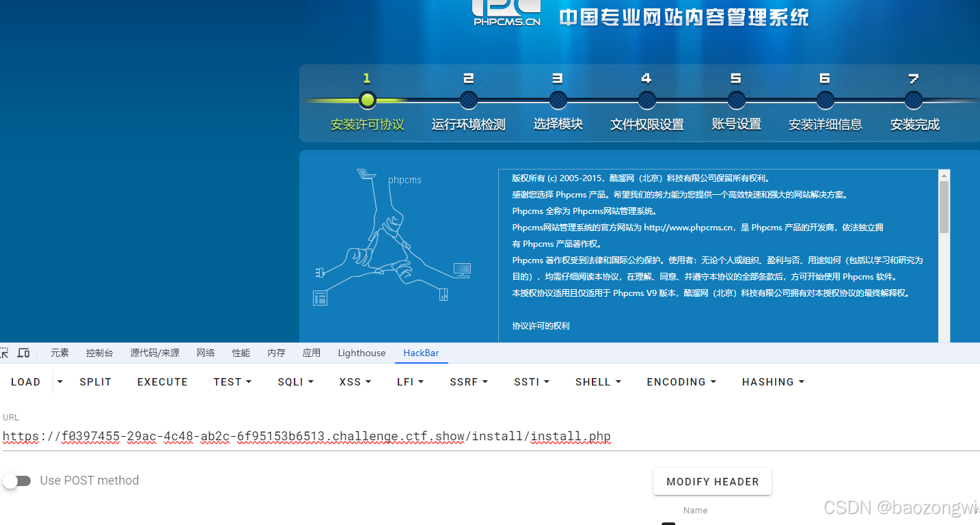Switch to the 网络 DevTools tab

coord(206,353)
